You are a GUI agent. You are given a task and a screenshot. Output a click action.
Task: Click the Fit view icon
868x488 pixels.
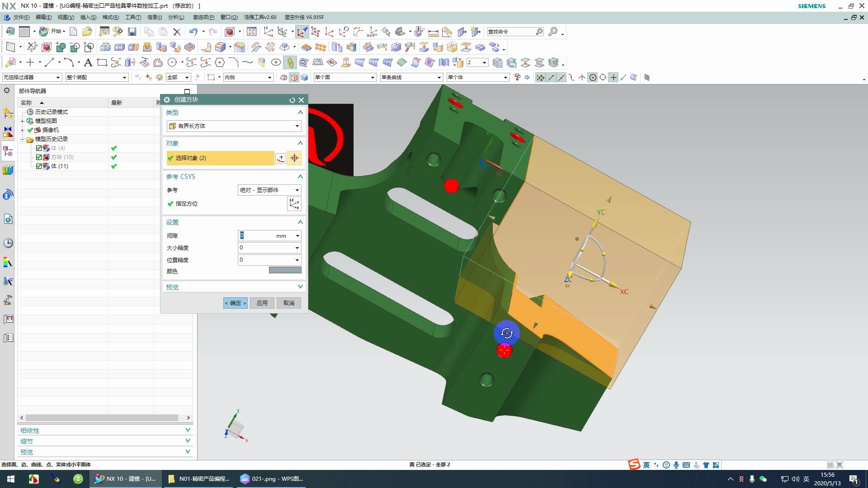point(252,32)
